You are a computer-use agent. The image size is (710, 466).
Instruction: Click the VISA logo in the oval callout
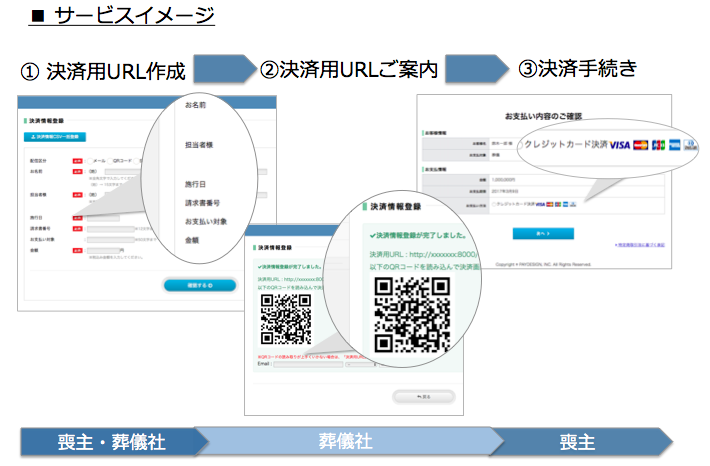(619, 145)
